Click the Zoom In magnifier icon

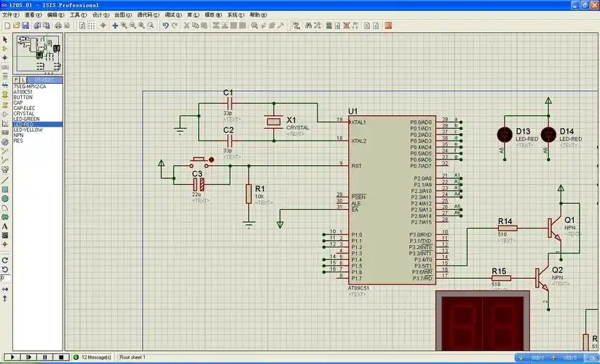click(x=123, y=25)
